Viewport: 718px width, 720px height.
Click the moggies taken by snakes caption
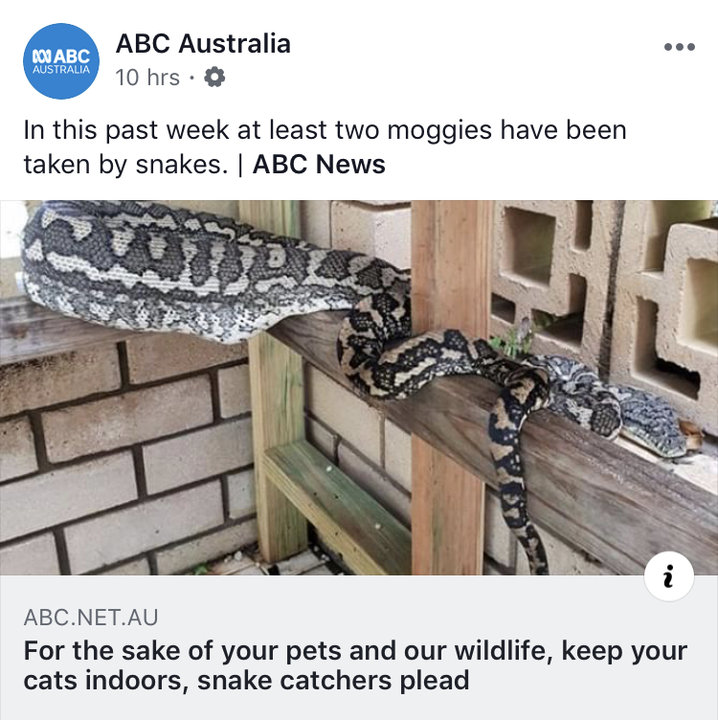tap(325, 146)
